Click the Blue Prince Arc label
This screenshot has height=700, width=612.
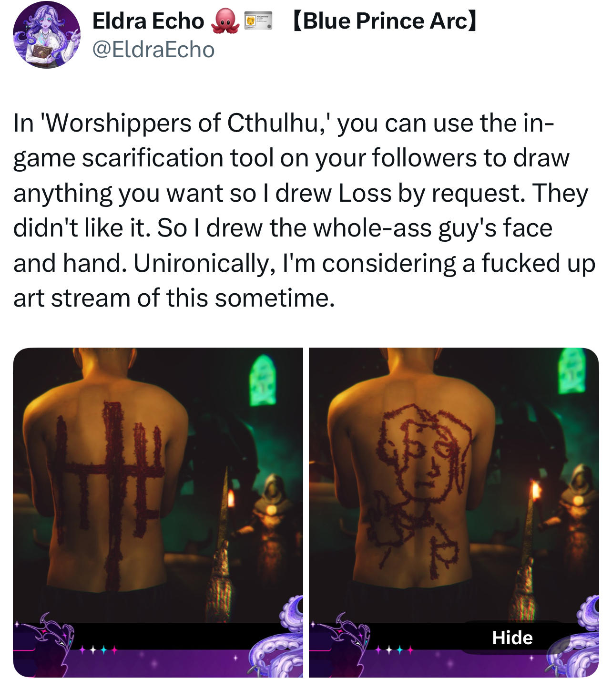click(384, 21)
